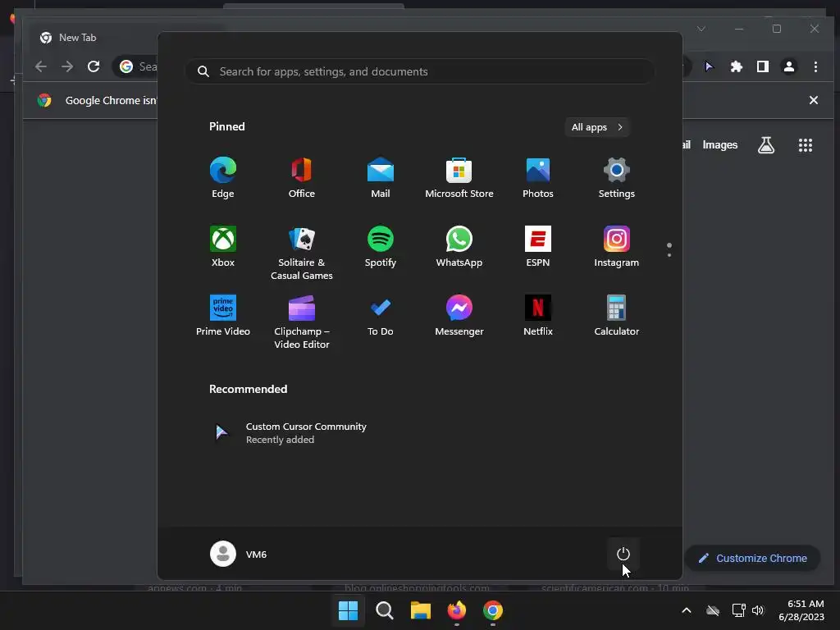Open Solitaire & Casual Games
This screenshot has width=840, height=630.
(x=302, y=253)
